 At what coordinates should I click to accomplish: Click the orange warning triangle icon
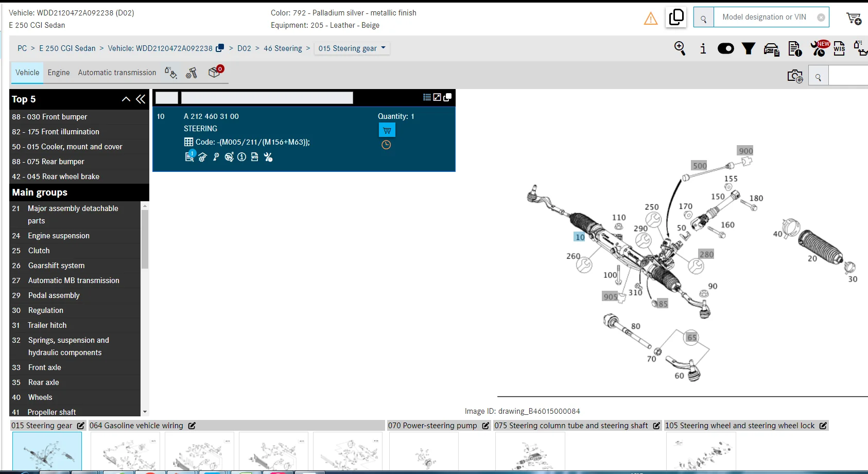[x=651, y=19]
